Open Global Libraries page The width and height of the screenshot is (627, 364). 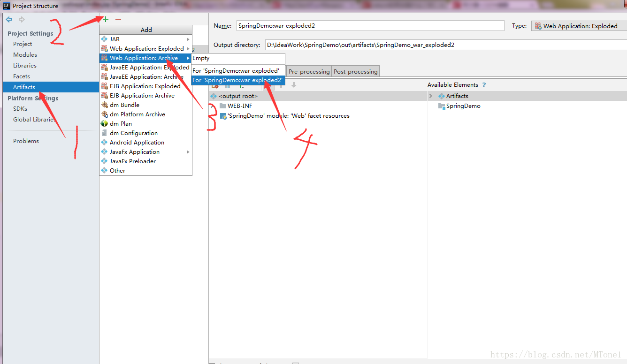pos(34,119)
